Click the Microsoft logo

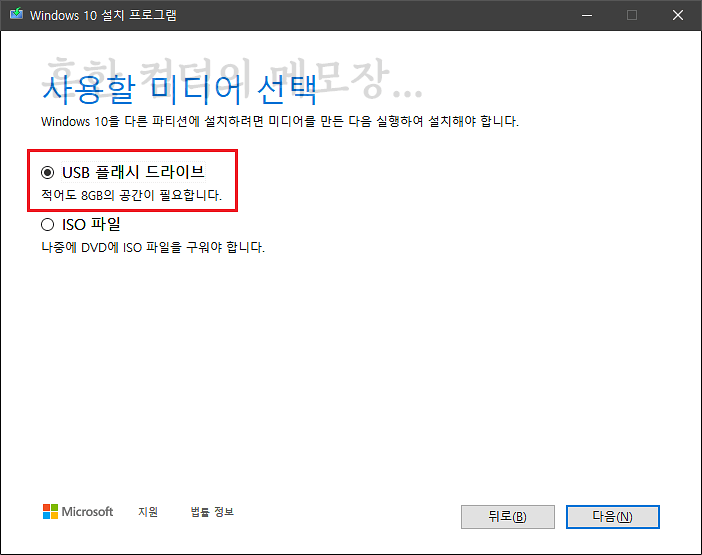point(78,512)
